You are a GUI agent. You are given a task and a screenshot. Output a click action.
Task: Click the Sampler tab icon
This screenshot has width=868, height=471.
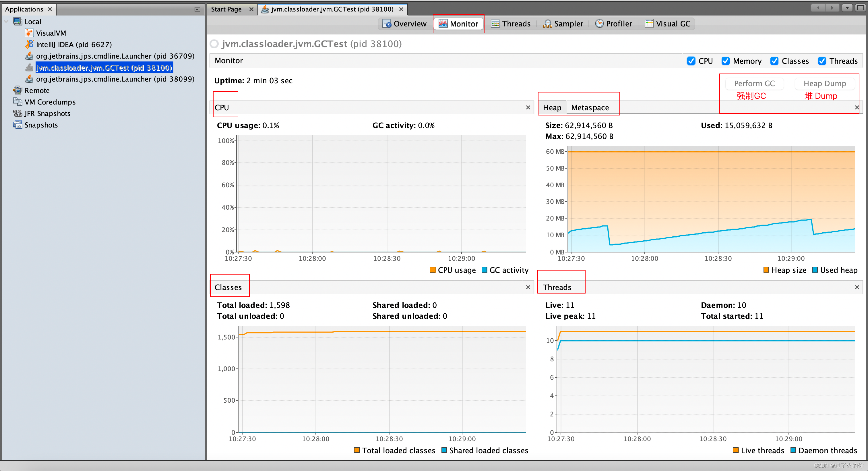tap(547, 24)
